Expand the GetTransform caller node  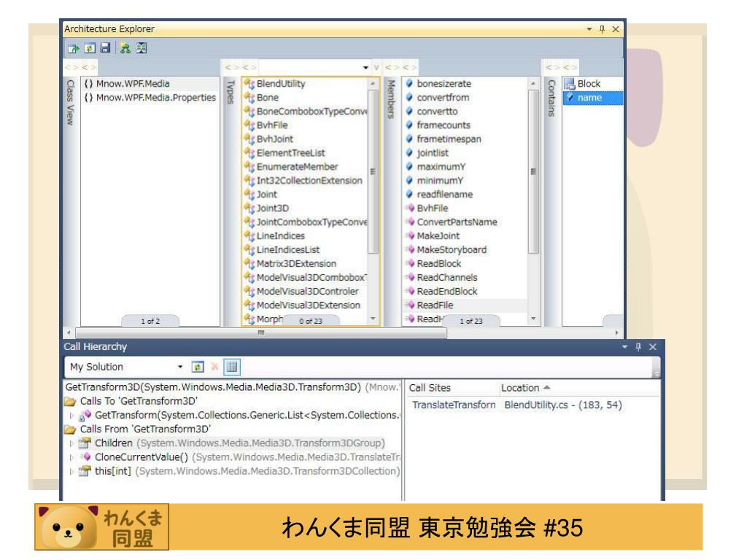(72, 415)
